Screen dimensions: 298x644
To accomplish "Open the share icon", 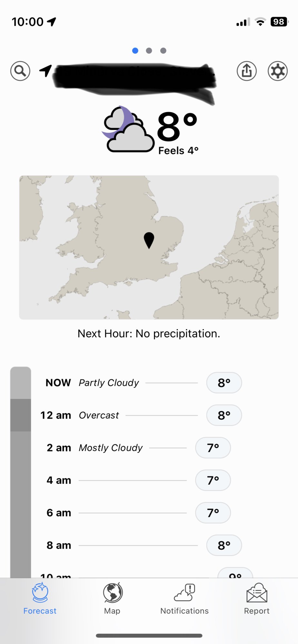I will click(x=247, y=71).
